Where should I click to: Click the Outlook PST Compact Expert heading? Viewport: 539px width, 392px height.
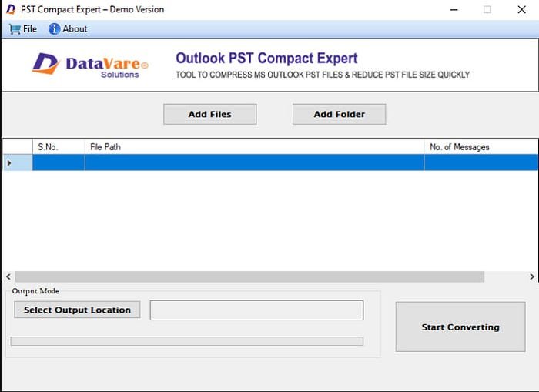pos(266,58)
